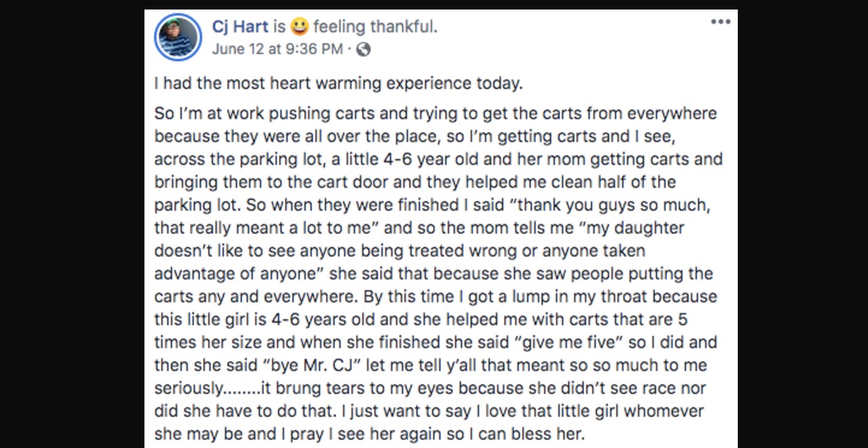Click the line starting 'So I'm at work pushing carts'
Image resolution: width=868 pixels, height=448 pixels.
[435, 113]
